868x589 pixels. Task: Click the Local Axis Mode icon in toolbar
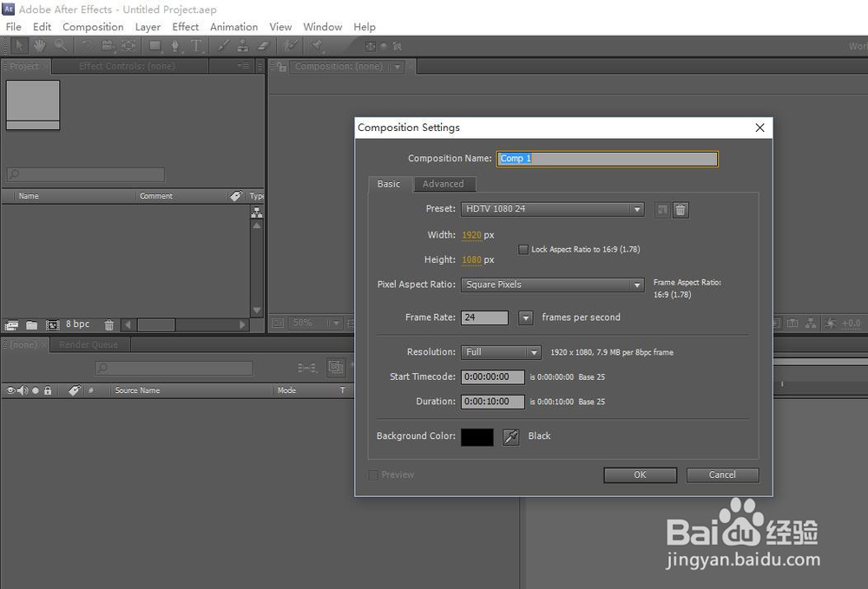tap(370, 47)
